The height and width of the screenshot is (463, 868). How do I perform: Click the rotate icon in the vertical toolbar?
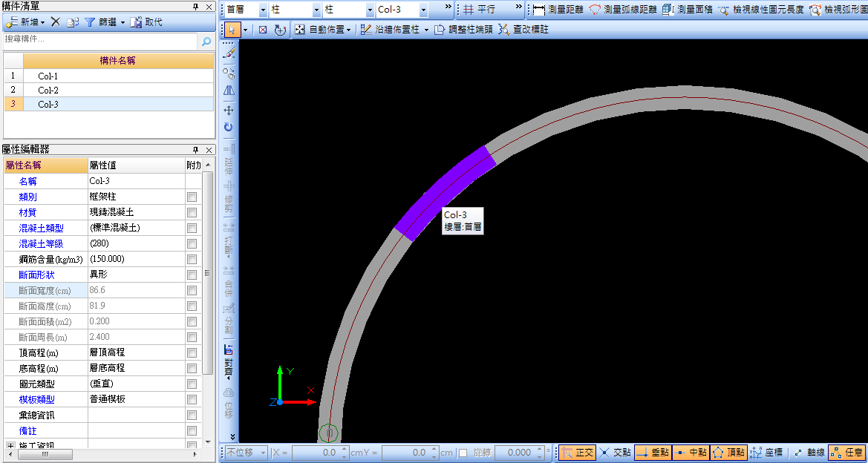[x=229, y=127]
